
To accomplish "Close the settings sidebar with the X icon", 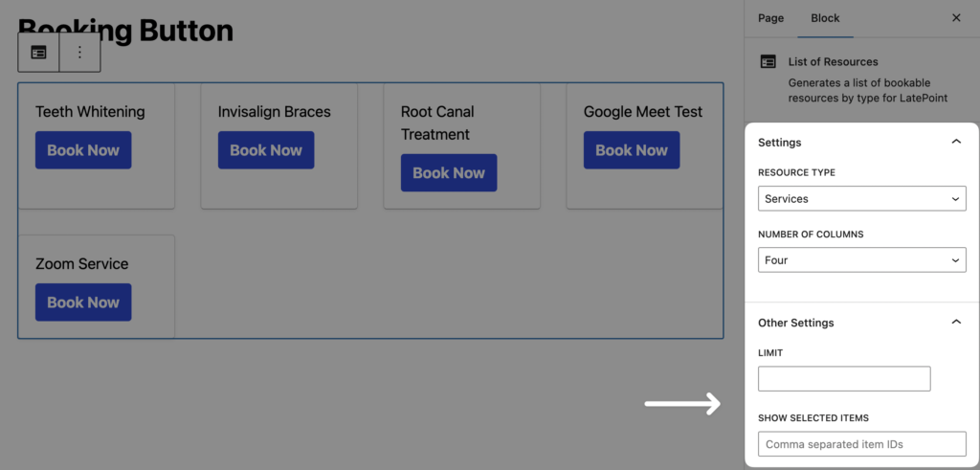I will point(956,18).
